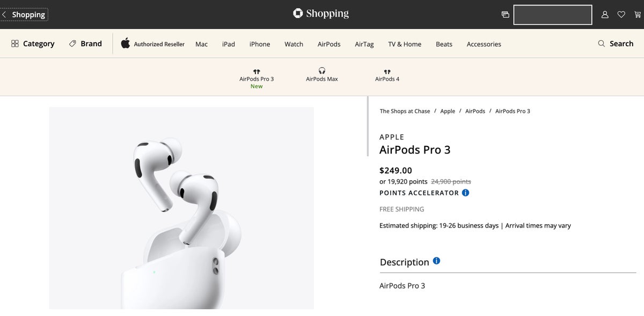The image size is (644, 316).
Task: Click Points Accelerator info icon
Action: pyautogui.click(x=465, y=193)
